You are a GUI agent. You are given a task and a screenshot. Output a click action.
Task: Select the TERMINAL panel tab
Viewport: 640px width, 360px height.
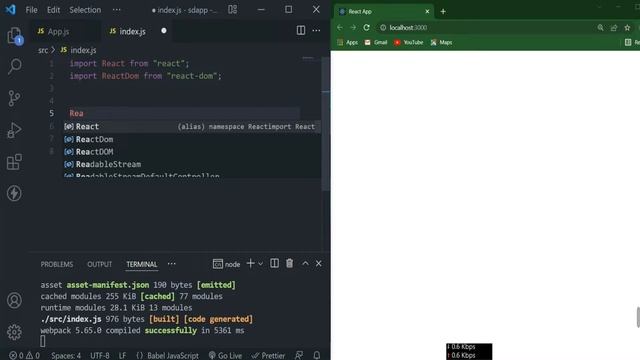(x=142, y=264)
